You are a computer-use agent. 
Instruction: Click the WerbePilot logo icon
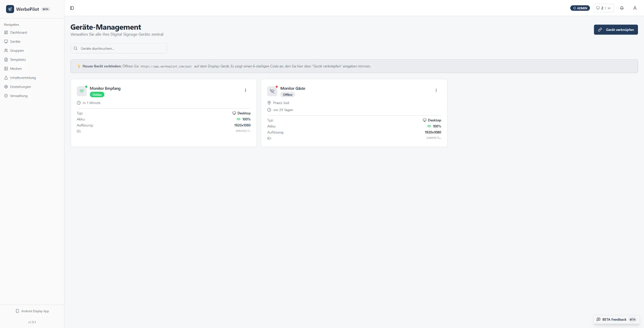[10, 9]
